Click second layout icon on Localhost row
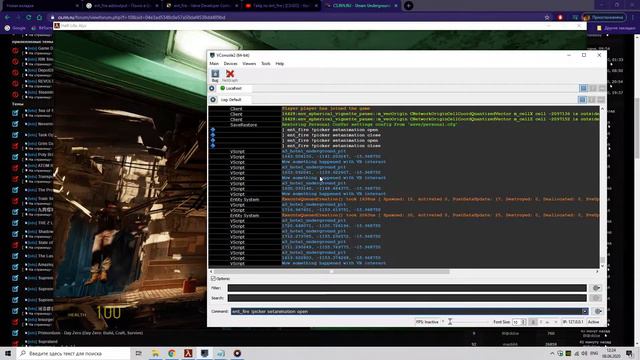640x360 pixels. click(593, 88)
